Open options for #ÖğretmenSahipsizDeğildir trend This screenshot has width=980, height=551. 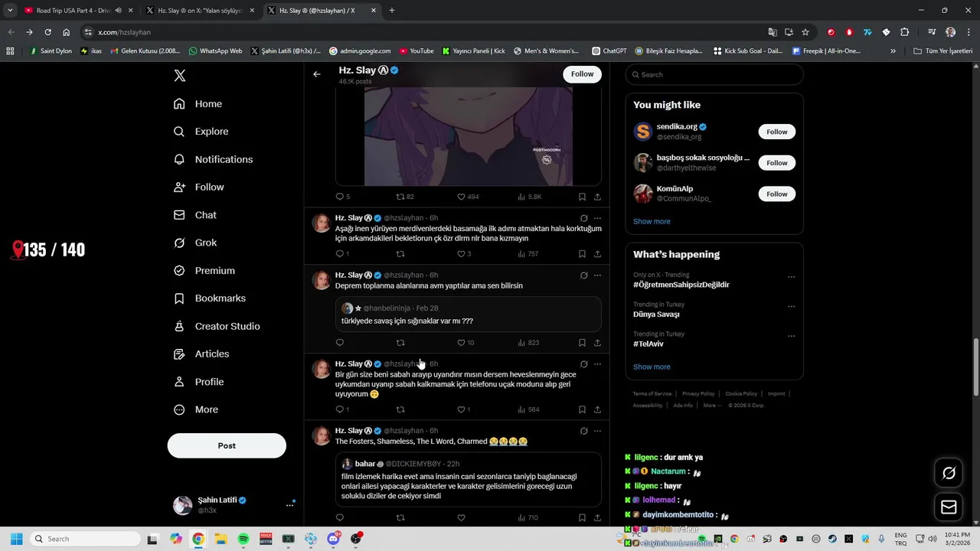pyautogui.click(x=792, y=277)
